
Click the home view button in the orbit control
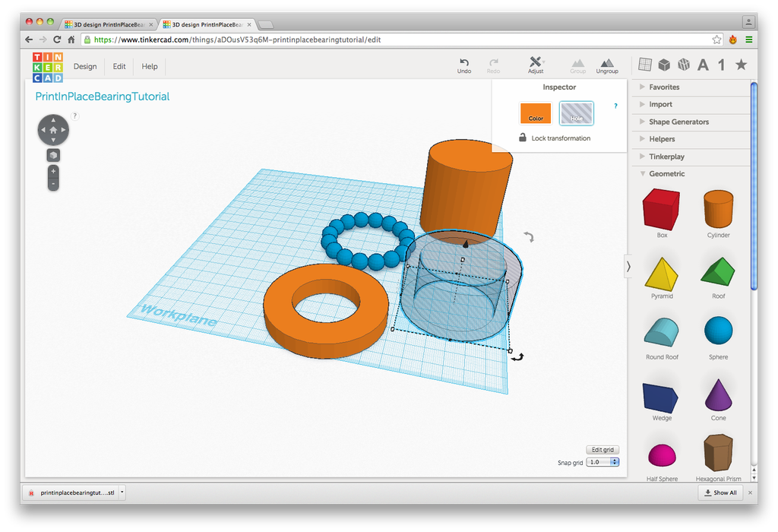click(x=53, y=130)
